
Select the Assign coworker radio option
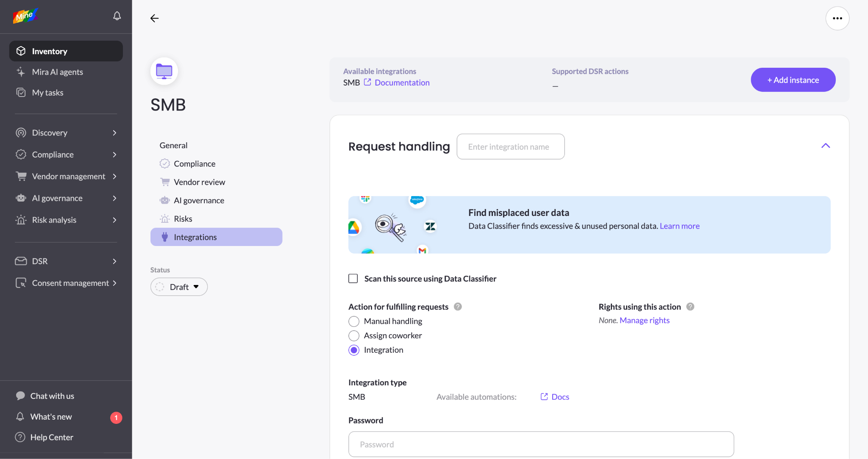click(354, 336)
